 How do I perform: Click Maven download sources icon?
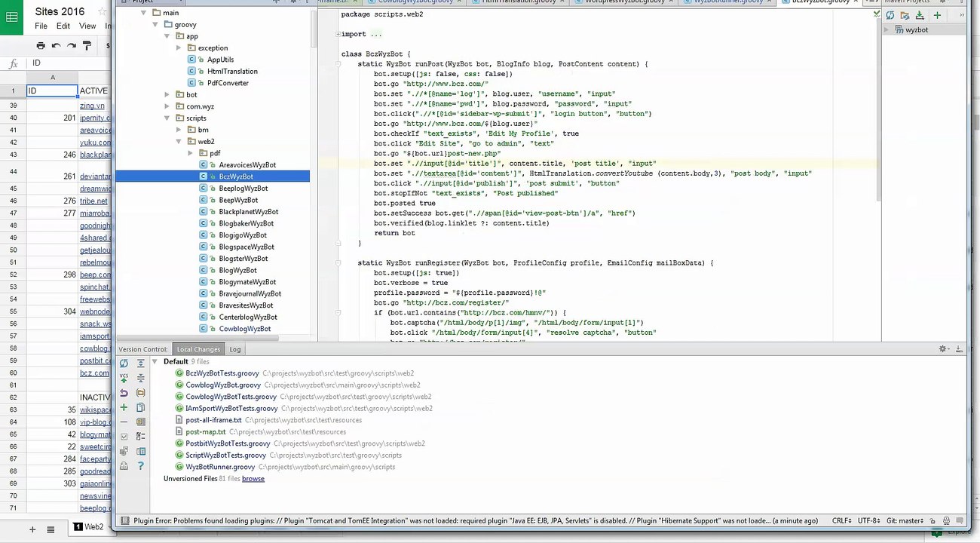(x=921, y=15)
